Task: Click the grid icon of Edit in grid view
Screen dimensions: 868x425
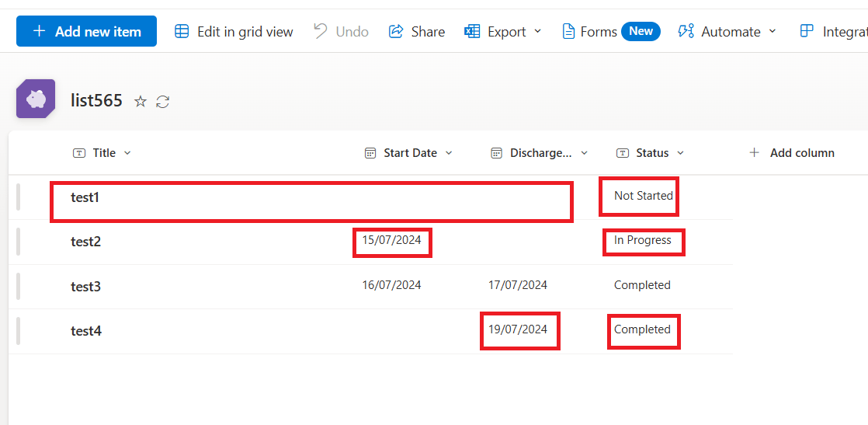Action: tap(182, 32)
